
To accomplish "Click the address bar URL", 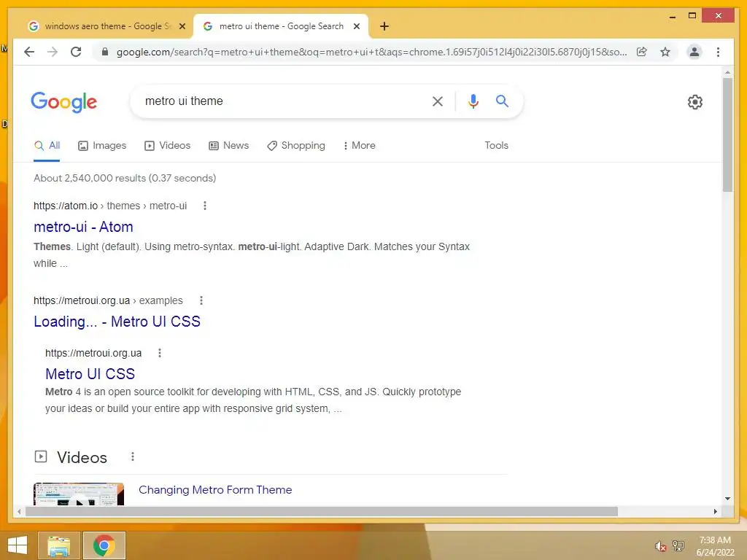I will (x=371, y=52).
